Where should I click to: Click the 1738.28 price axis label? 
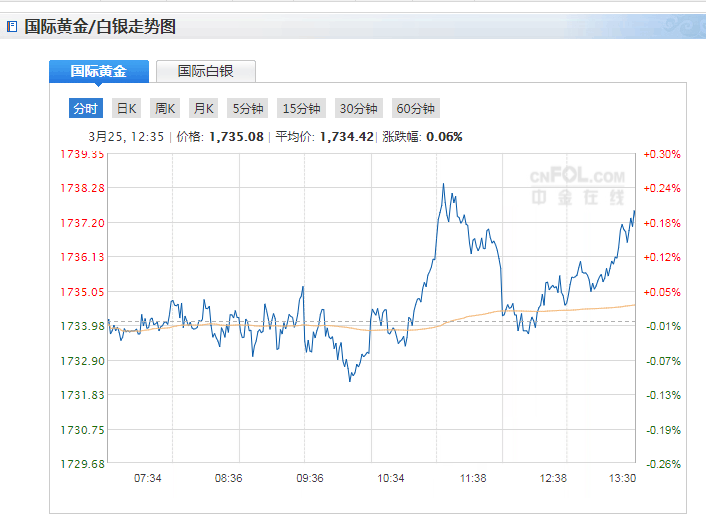82,188
